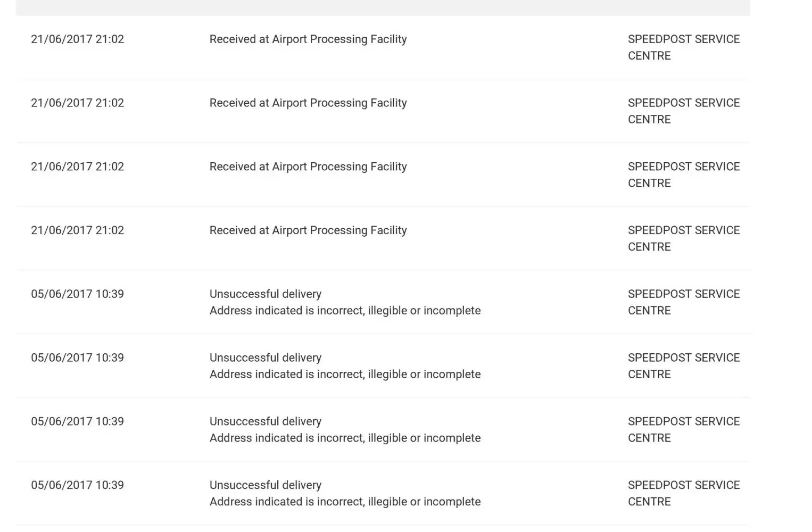The image size is (812, 532).
Task: Click first 'Address indicated is incorrect' reason line
Action: point(345,311)
